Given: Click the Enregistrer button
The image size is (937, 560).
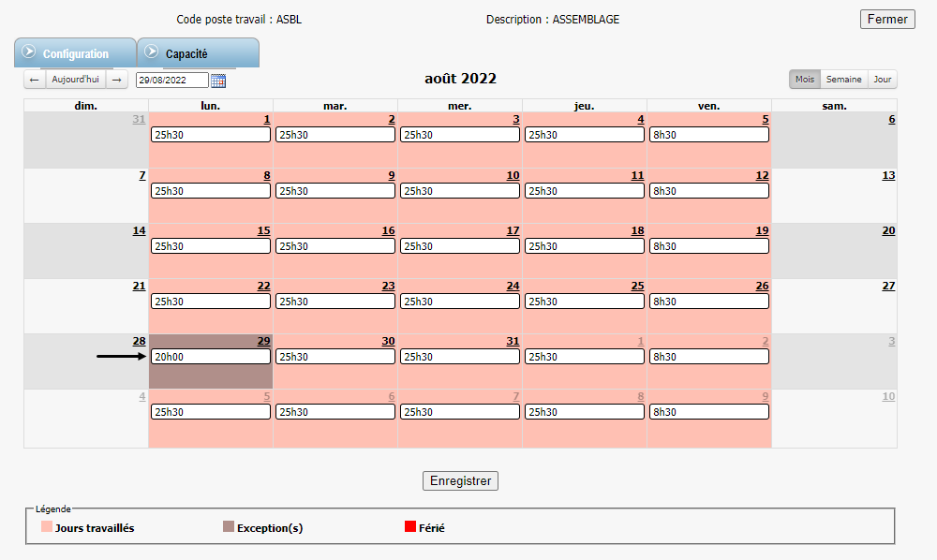Looking at the screenshot, I should click(x=460, y=480).
